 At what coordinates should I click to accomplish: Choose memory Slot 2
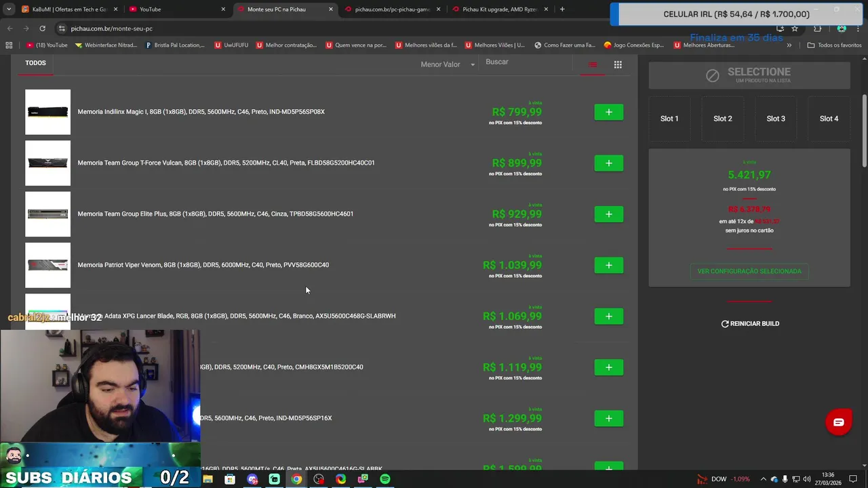(723, 119)
